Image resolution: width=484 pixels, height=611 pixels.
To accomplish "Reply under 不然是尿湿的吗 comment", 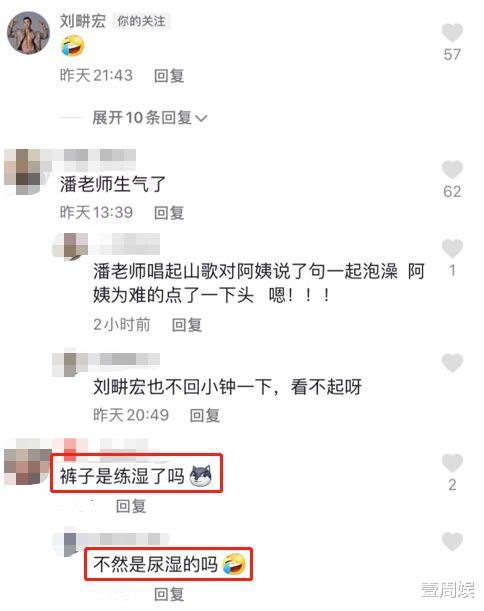I will click(x=169, y=594).
